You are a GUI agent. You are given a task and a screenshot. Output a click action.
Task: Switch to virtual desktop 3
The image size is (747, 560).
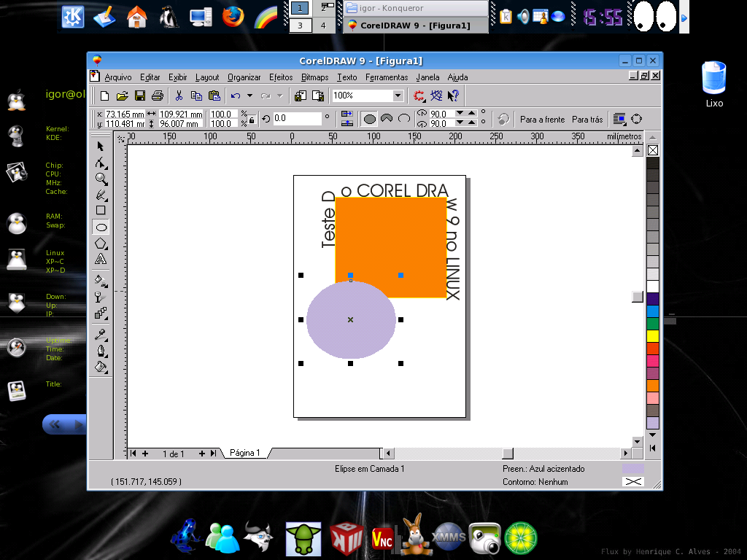[300, 26]
